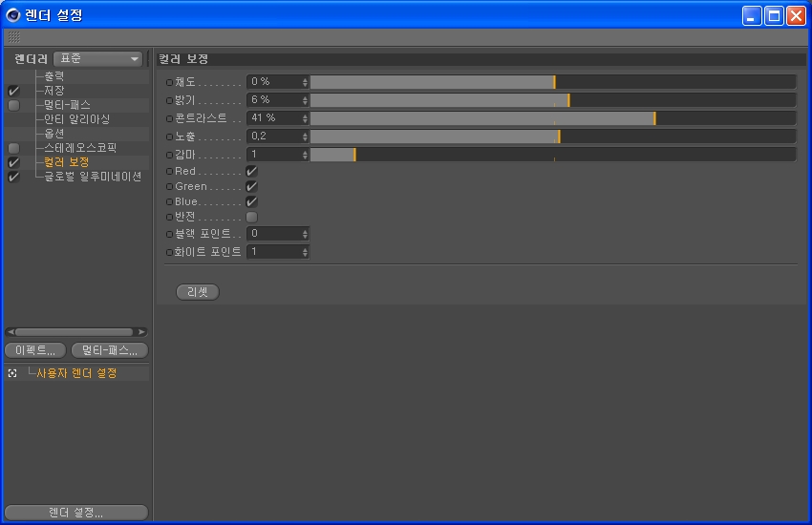The image size is (812, 525).
Task: Click the 밝기 value spinner arrows
Action: [x=305, y=100]
